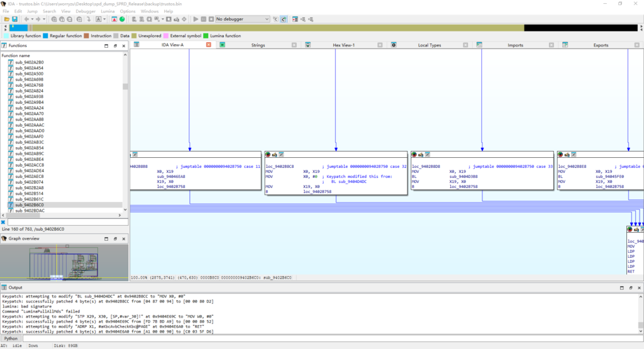Close the Strings tab
This screenshot has width=644, height=349.
pyautogui.click(x=294, y=45)
